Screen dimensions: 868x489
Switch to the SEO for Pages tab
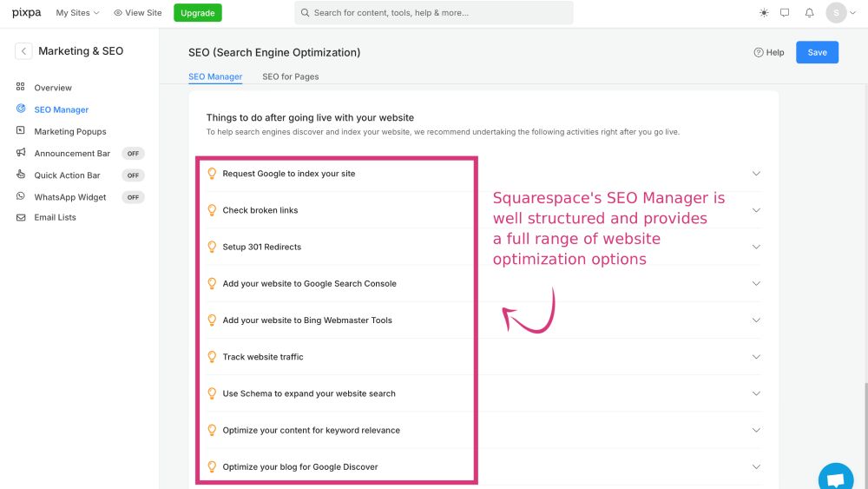pos(291,76)
